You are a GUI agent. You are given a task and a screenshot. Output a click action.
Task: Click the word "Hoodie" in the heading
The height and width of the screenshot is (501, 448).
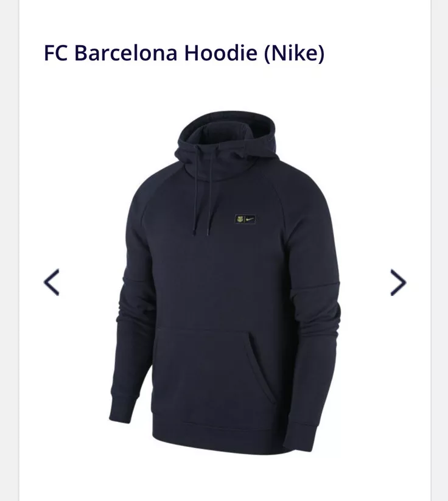point(221,53)
